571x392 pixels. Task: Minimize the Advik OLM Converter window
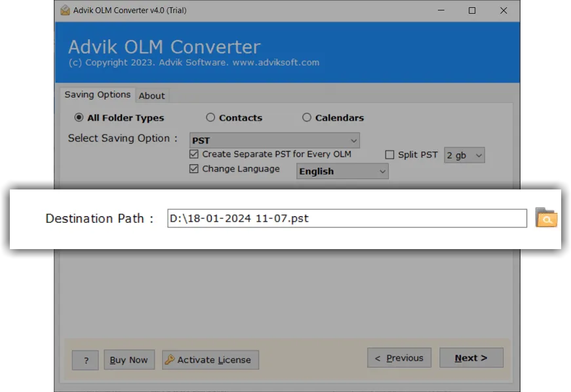tap(441, 10)
